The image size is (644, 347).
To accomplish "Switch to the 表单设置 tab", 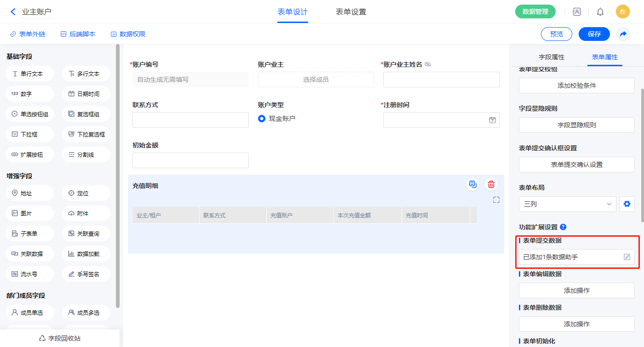I will pos(351,12).
